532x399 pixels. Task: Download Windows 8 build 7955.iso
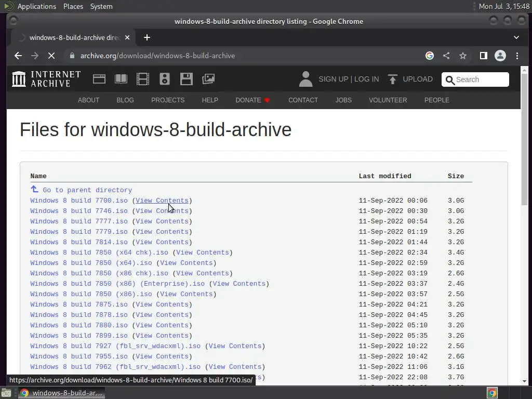point(79,356)
